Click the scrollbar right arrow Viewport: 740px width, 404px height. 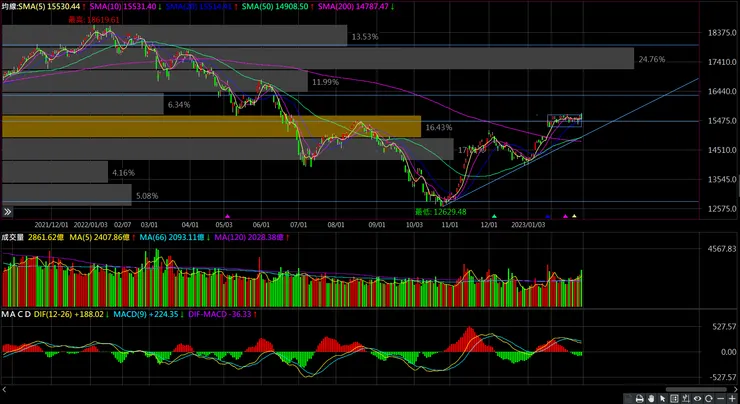tap(736, 389)
